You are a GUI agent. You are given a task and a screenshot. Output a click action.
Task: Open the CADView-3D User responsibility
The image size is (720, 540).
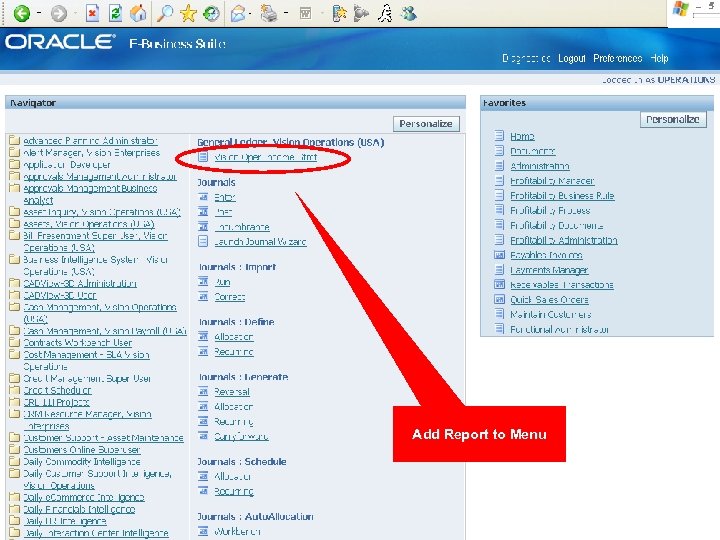click(60, 295)
